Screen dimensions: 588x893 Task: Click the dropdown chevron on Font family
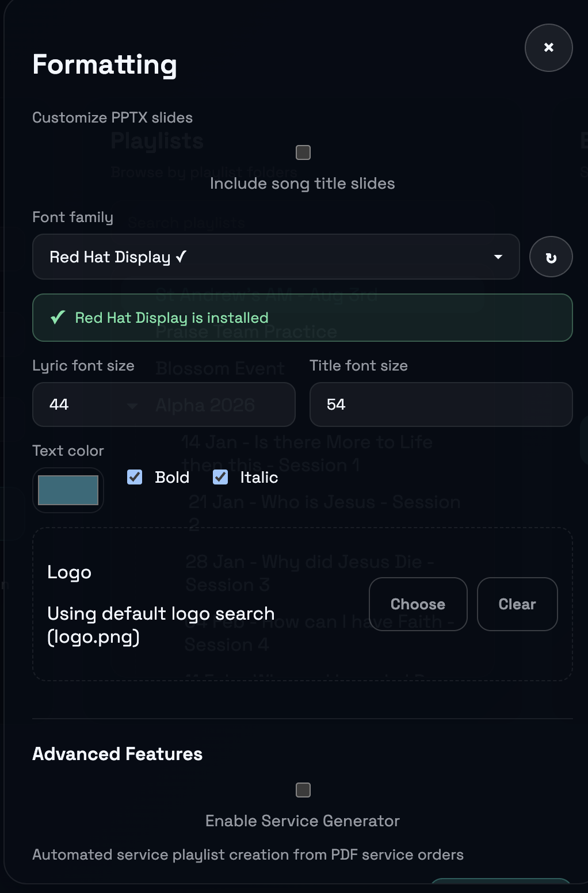[498, 257]
